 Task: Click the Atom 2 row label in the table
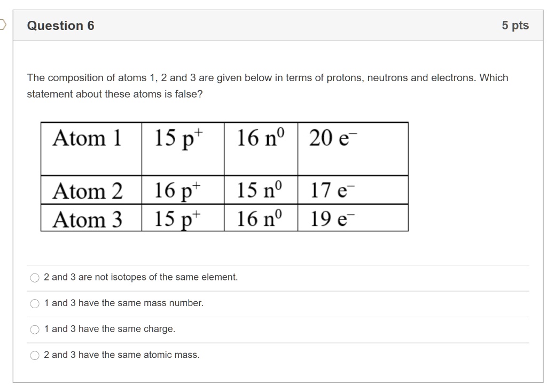click(x=88, y=191)
